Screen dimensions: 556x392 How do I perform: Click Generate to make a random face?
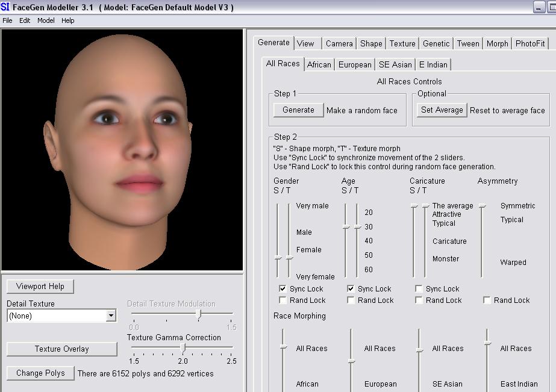[x=298, y=110]
